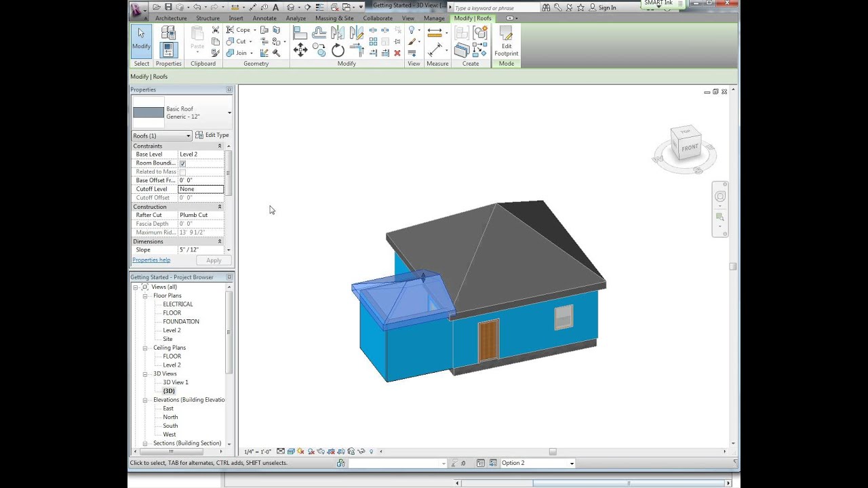Click the Text tool A icon
868x488 pixels.
[x=275, y=7]
